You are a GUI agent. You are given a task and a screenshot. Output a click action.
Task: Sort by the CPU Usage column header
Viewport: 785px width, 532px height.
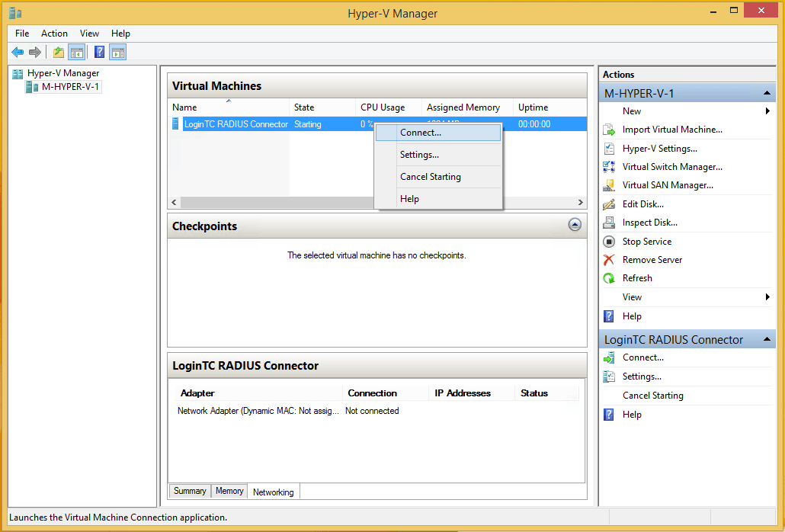click(389, 107)
